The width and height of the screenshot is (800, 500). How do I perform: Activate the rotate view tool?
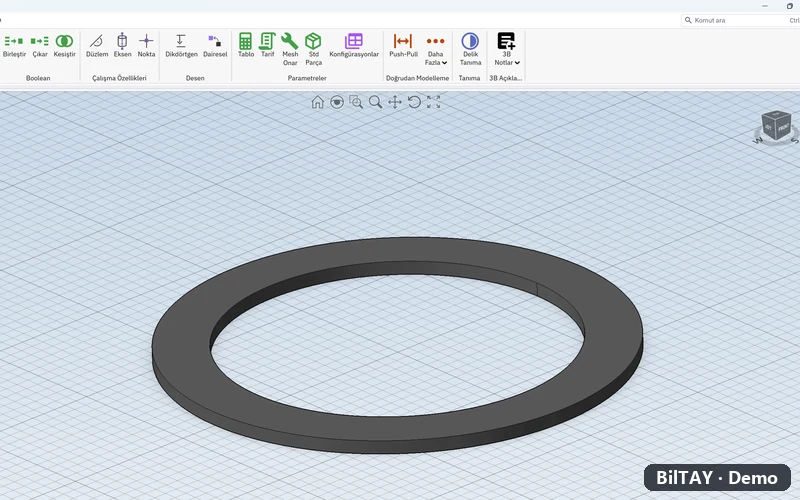click(414, 102)
